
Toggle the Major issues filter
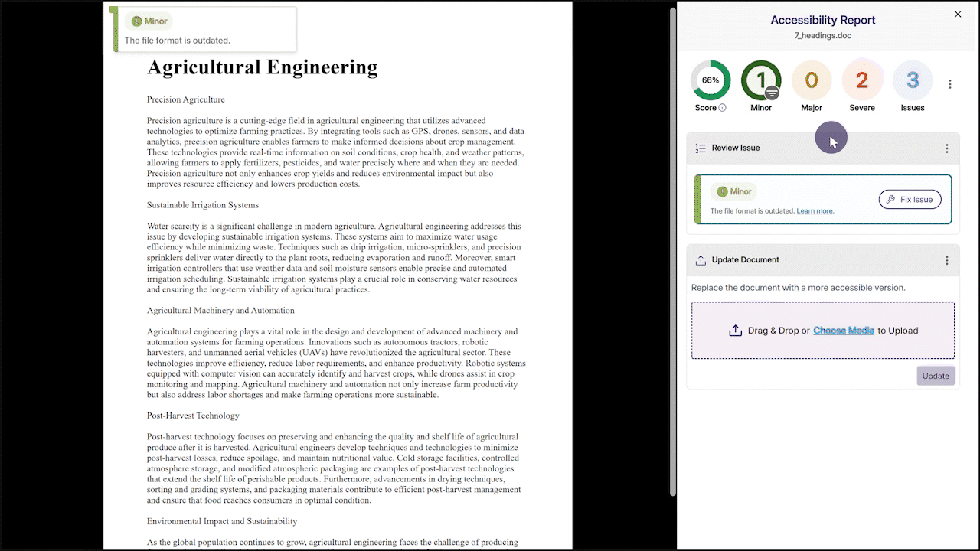click(812, 80)
